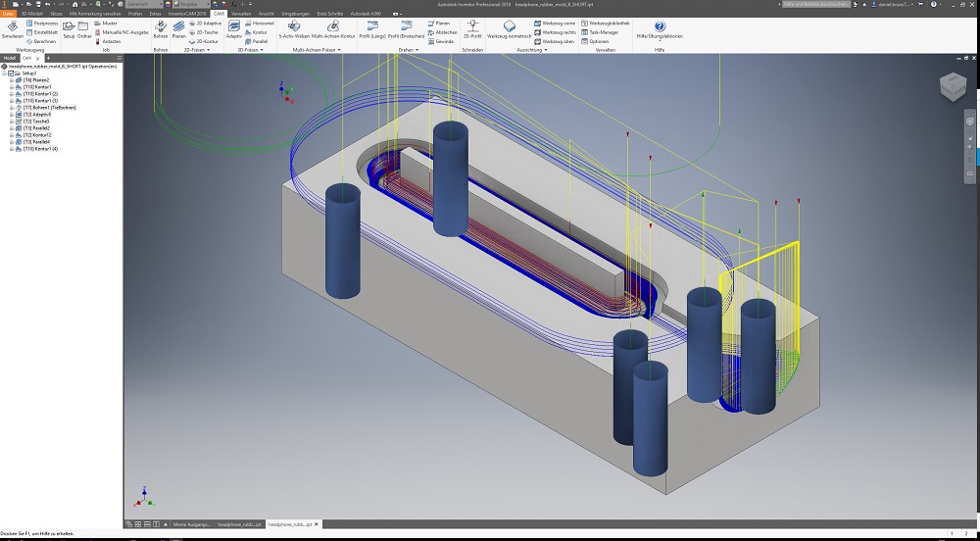This screenshot has width=980, height=541.
Task: Select Profil (Längs) turning operation
Action: 372,28
